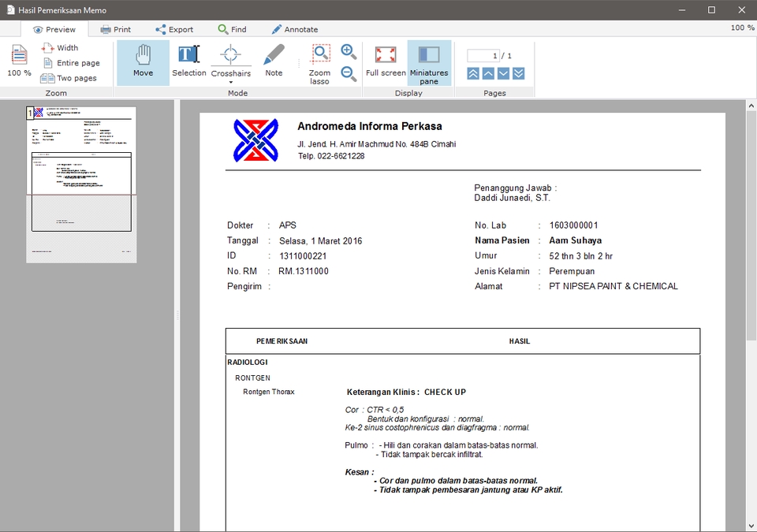This screenshot has height=532, width=757.
Task: Show Two pages layout
Action: click(x=69, y=78)
